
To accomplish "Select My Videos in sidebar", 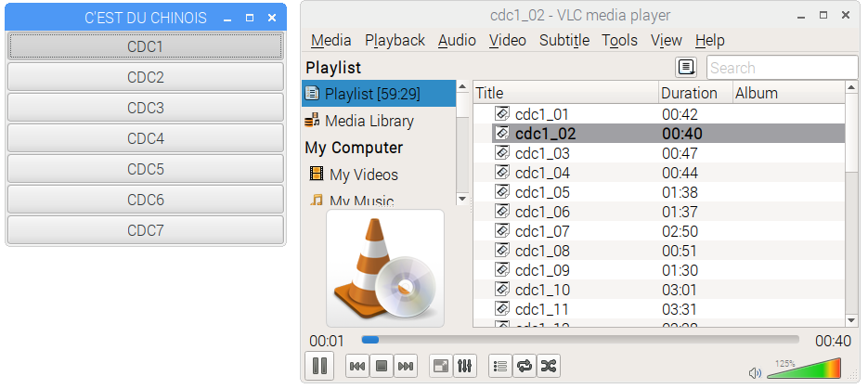I will (379, 175).
